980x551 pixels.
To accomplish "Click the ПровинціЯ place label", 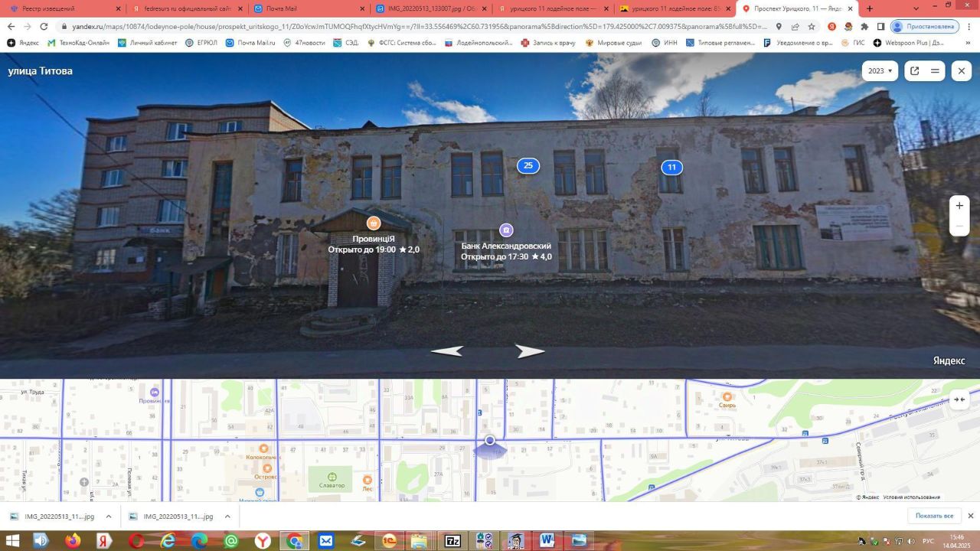I will (374, 239).
